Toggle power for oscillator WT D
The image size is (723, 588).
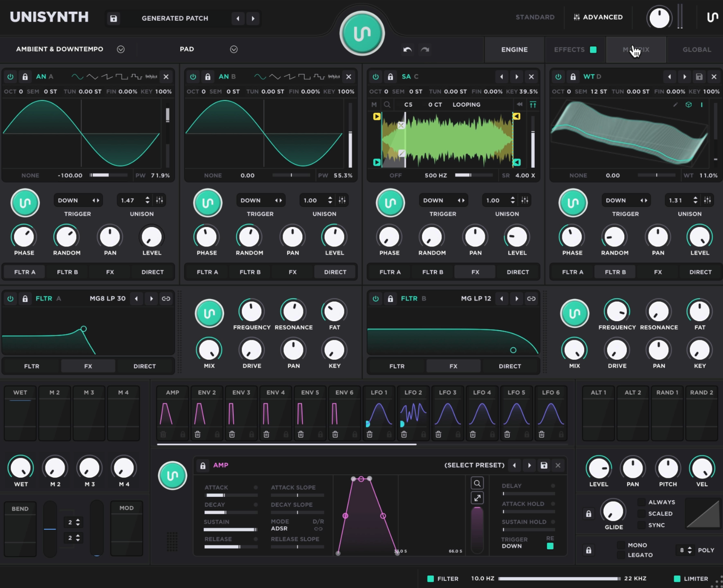pyautogui.click(x=558, y=77)
